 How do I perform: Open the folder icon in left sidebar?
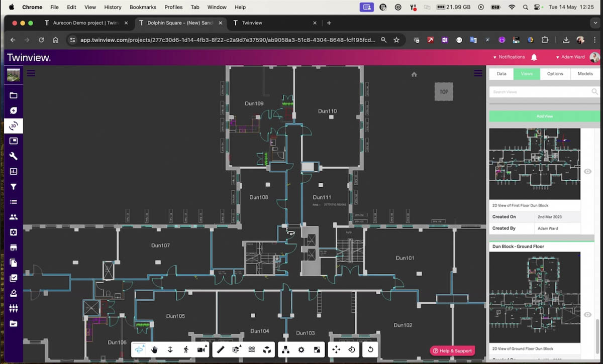pos(14,95)
